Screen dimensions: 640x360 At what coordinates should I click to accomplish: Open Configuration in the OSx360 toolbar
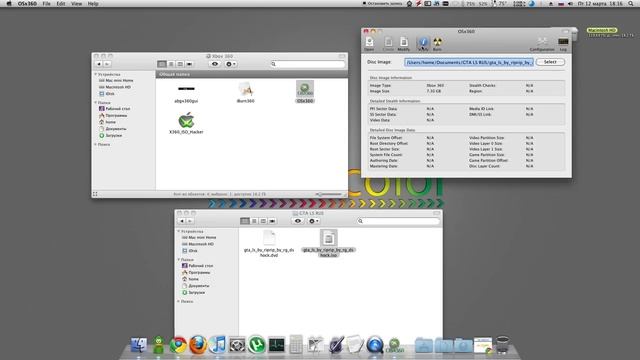tap(542, 44)
